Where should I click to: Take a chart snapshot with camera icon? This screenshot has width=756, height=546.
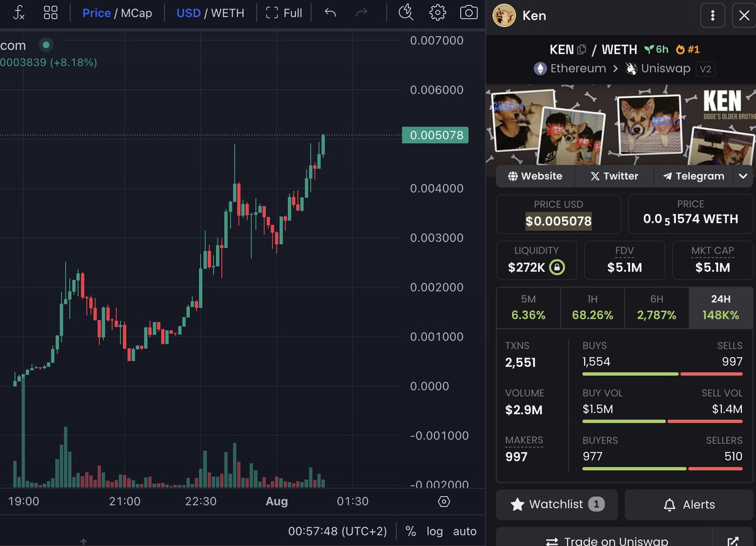(469, 13)
